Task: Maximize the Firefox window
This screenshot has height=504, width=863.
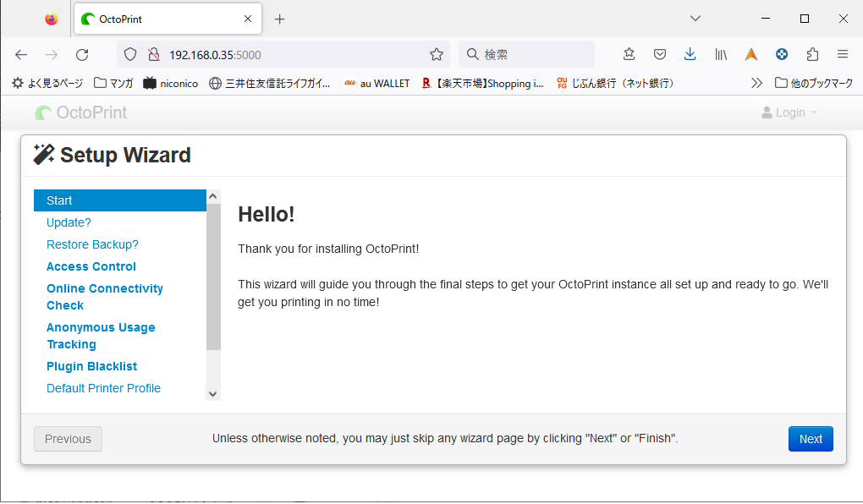Action: [804, 19]
